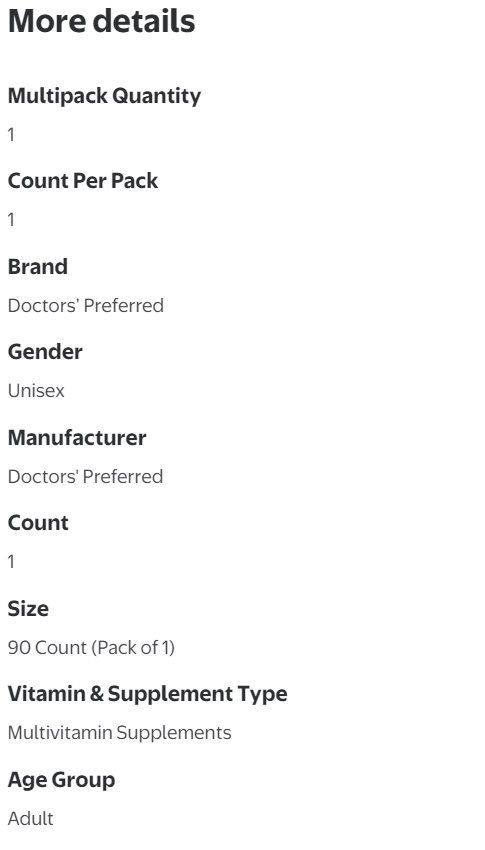This screenshot has height=850, width=485.
Task: Click the More details heading
Action: click(101, 22)
